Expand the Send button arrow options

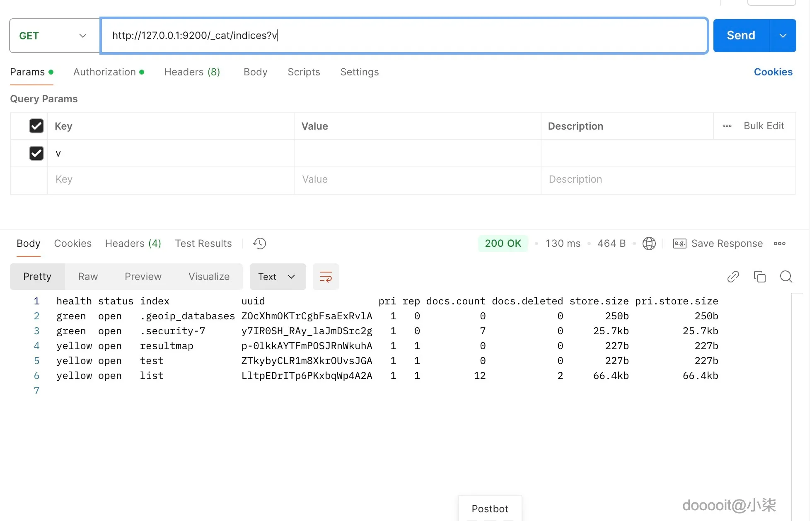click(x=783, y=36)
